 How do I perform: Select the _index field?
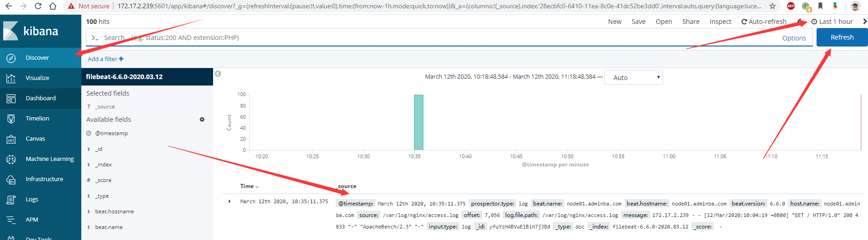click(103, 165)
